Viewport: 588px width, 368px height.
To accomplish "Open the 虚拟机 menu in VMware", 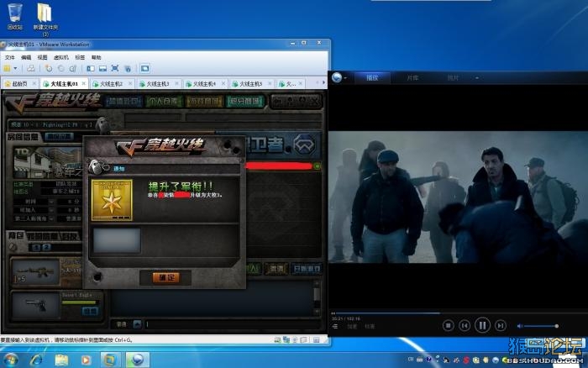I will coord(60,57).
